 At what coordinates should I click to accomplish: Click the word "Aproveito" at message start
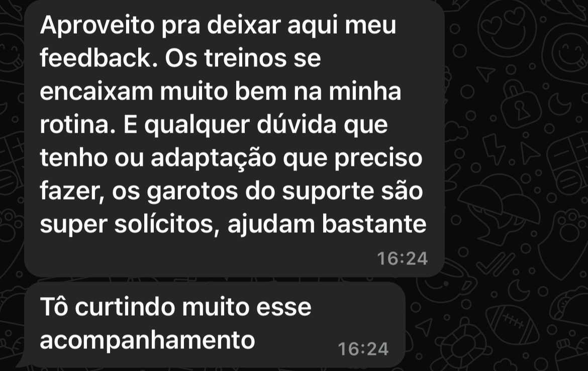click(x=97, y=26)
